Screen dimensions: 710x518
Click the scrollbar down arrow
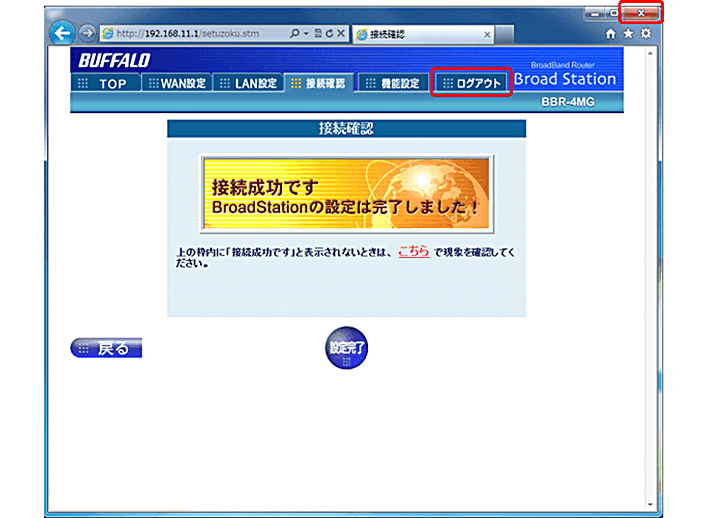click(x=652, y=503)
